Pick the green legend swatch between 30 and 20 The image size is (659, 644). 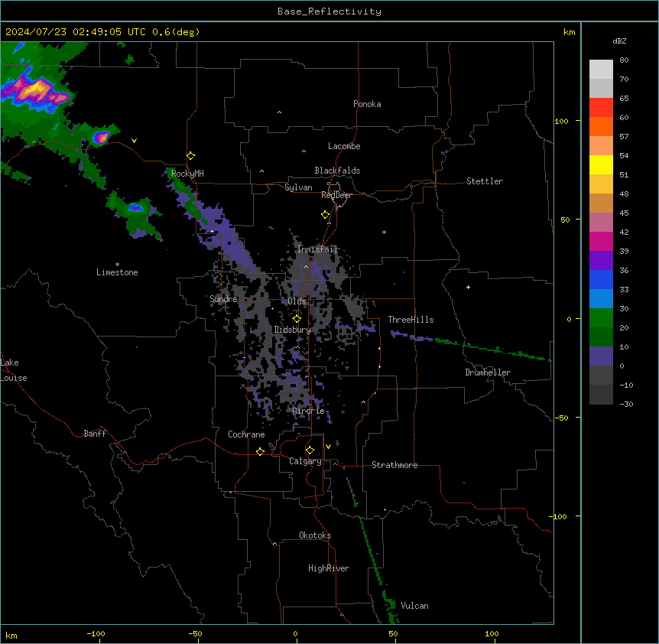[601, 318]
